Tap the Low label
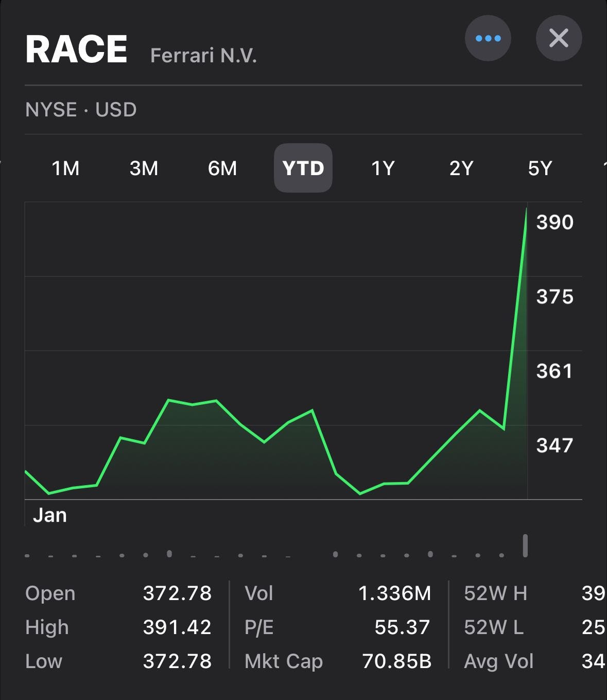607x700 pixels. point(44,661)
